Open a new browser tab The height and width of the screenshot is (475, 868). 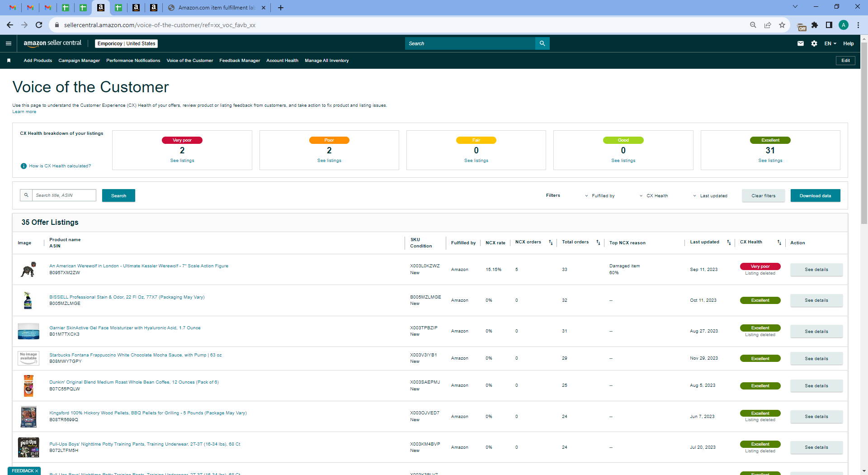(281, 8)
